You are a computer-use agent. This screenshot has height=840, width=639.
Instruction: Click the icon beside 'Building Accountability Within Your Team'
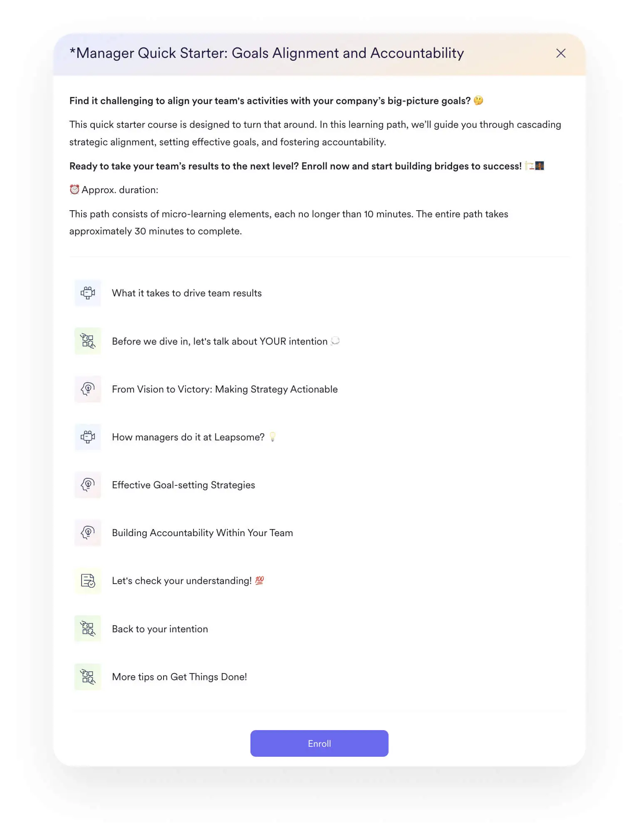87,533
